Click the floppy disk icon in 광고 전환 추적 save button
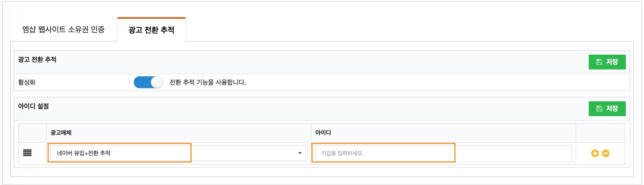The height and width of the screenshot is (185, 644). tap(599, 62)
